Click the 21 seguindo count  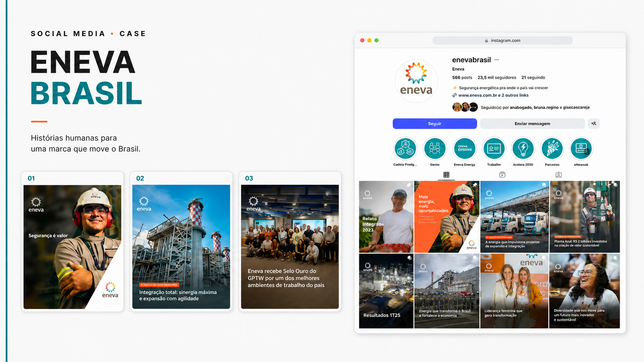pyautogui.click(x=533, y=77)
